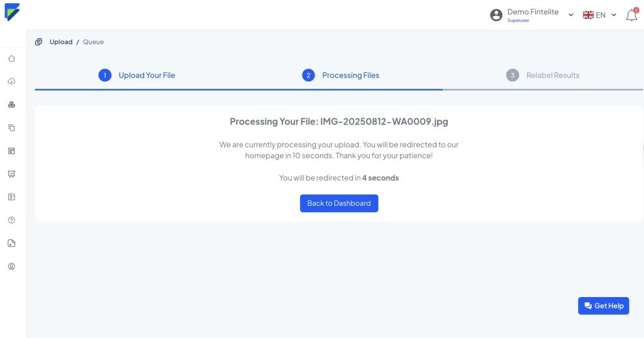Image resolution: width=644 pixels, height=338 pixels.
Task: Open the copy documents sidebar icon
Action: tap(11, 128)
